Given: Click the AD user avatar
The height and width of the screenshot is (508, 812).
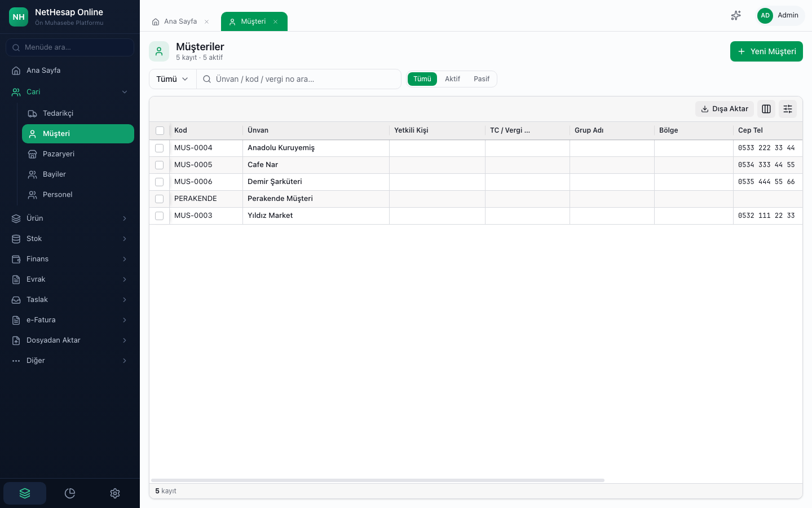Looking at the screenshot, I should pos(765,16).
